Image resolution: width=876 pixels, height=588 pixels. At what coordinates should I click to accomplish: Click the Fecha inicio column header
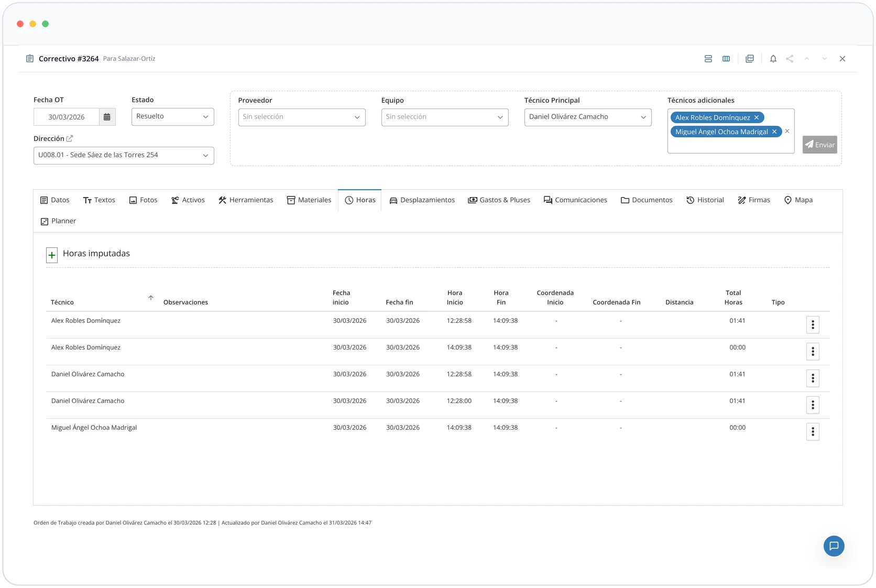click(341, 298)
